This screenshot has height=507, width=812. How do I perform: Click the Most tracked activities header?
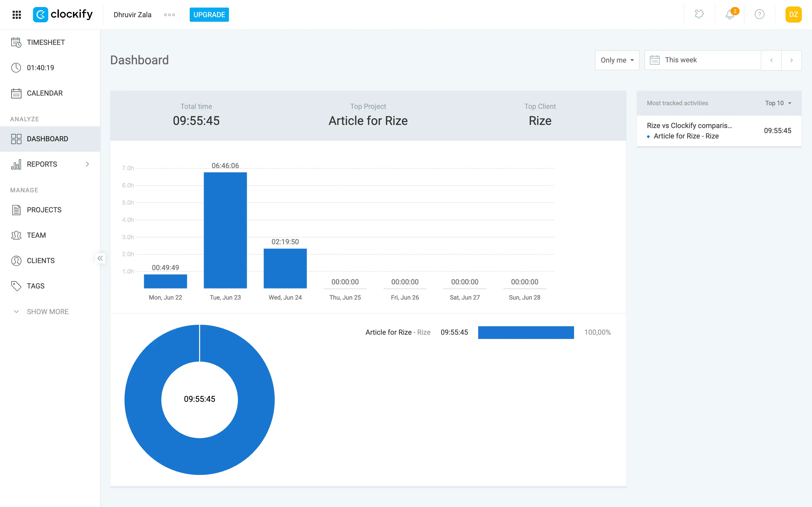coord(677,103)
